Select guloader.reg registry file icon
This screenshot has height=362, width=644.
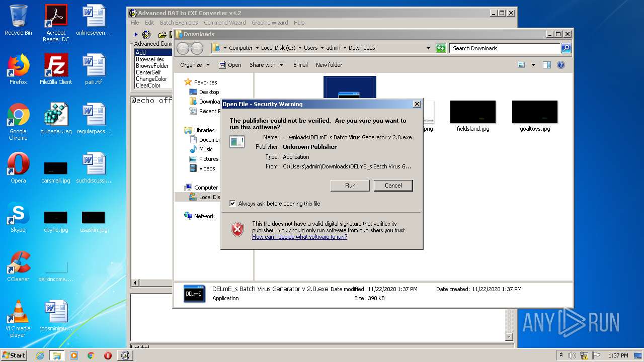click(x=56, y=119)
